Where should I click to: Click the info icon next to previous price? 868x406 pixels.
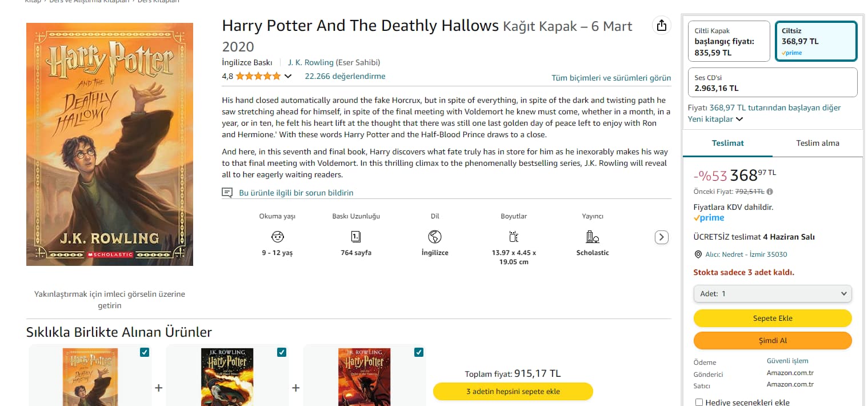[x=770, y=192]
